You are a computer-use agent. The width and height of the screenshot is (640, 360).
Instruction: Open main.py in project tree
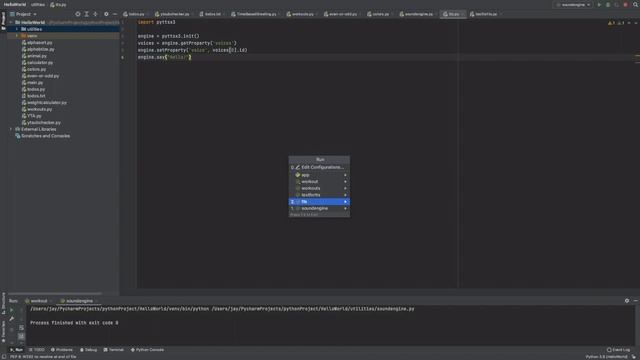click(35, 82)
